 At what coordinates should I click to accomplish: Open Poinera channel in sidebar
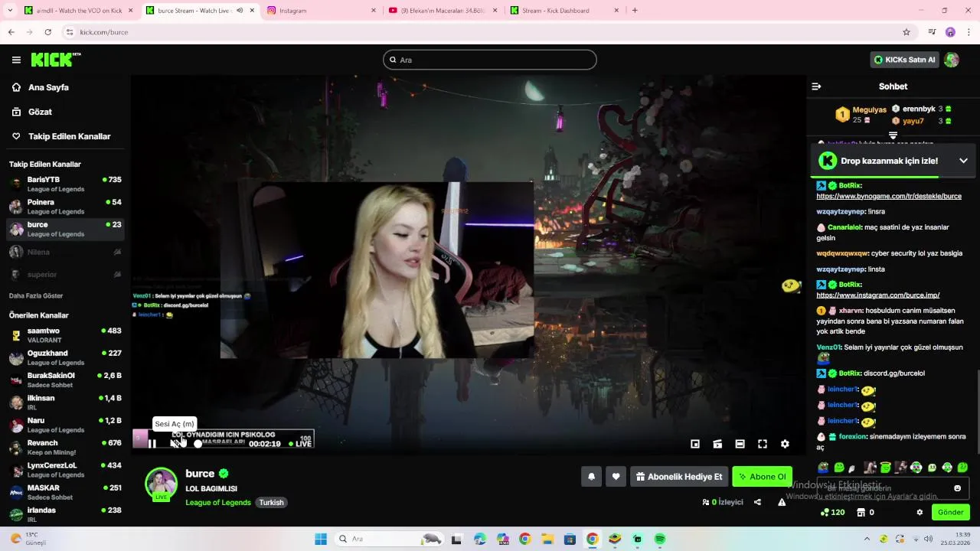click(x=66, y=207)
